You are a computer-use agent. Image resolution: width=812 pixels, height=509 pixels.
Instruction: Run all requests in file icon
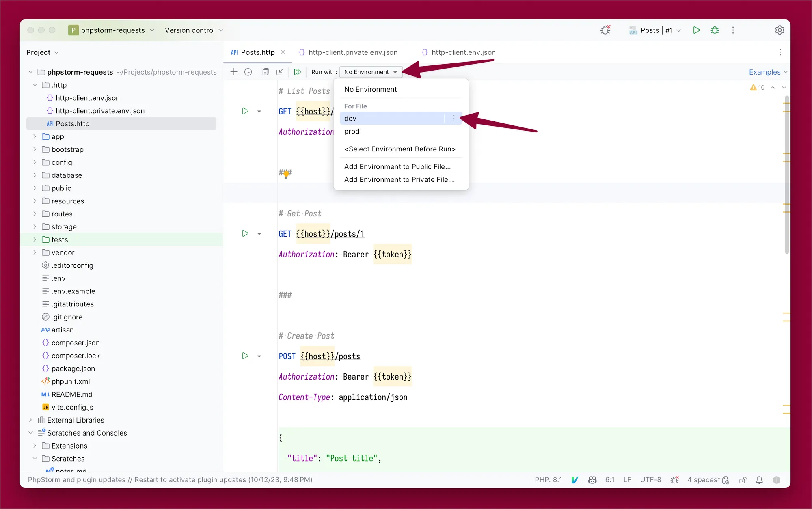pyautogui.click(x=298, y=72)
